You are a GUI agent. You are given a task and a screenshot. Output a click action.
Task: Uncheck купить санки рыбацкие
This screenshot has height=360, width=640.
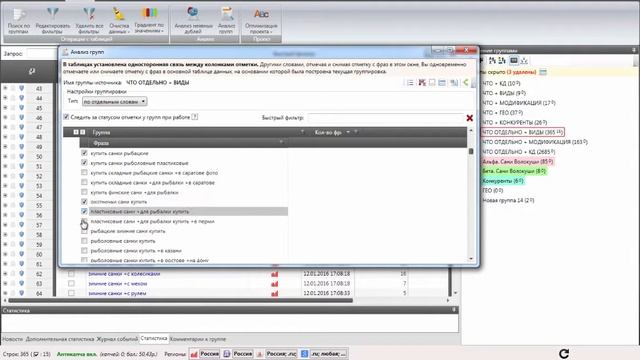84,153
